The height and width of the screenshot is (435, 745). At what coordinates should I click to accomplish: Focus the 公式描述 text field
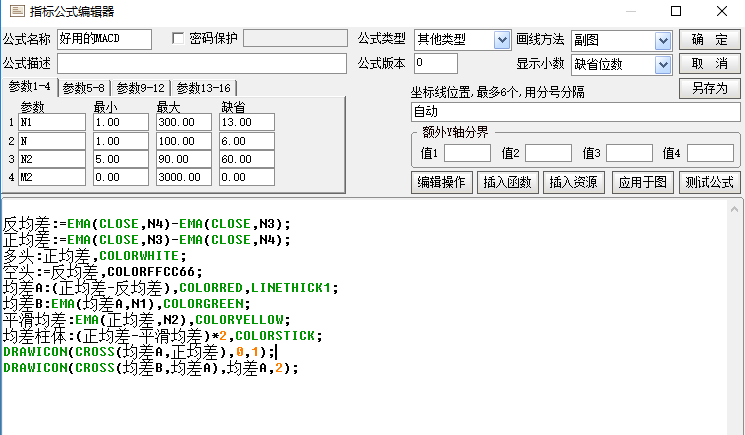pyautogui.click(x=200, y=64)
